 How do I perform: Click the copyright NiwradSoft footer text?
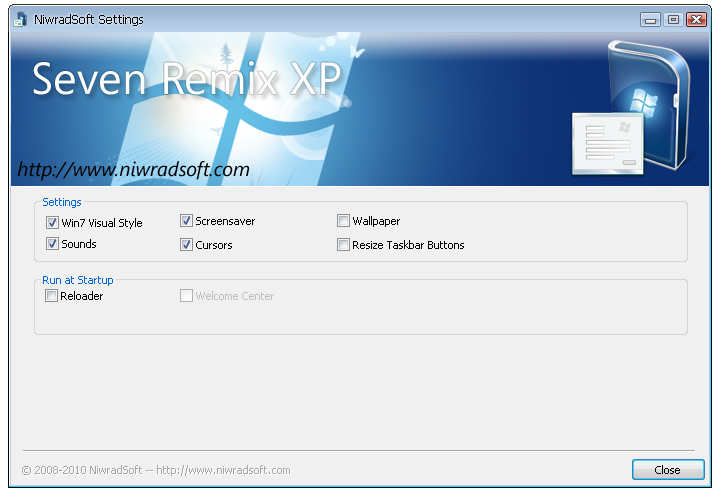(156, 470)
